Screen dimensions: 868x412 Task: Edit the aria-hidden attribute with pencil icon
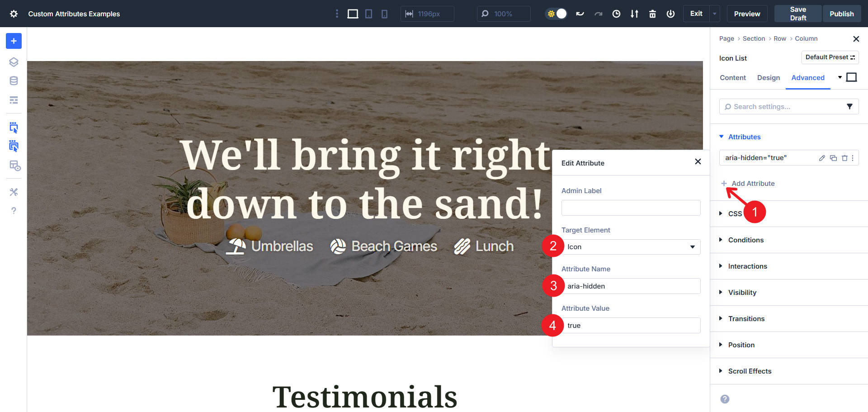(x=822, y=158)
